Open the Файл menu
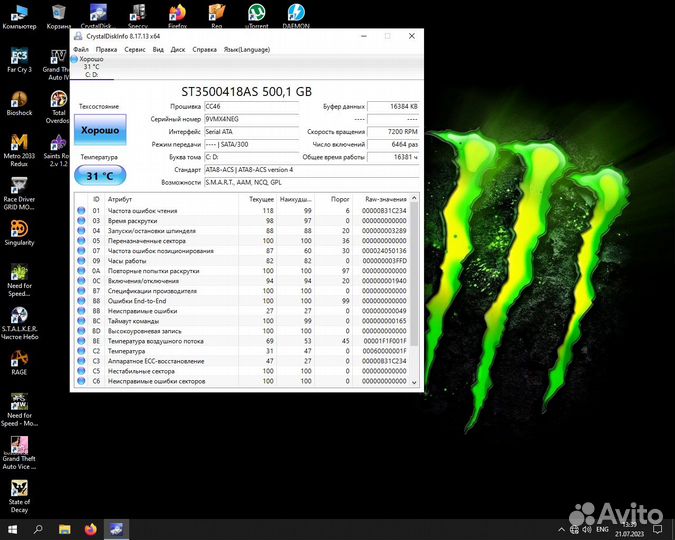 coord(80,49)
